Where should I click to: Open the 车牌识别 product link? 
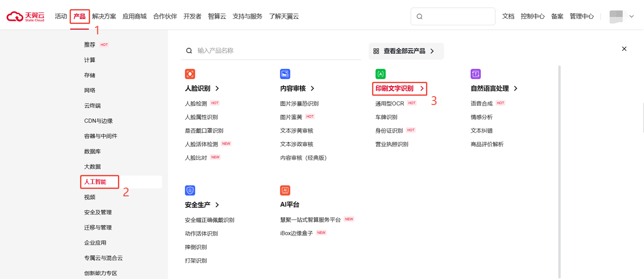[x=386, y=117]
